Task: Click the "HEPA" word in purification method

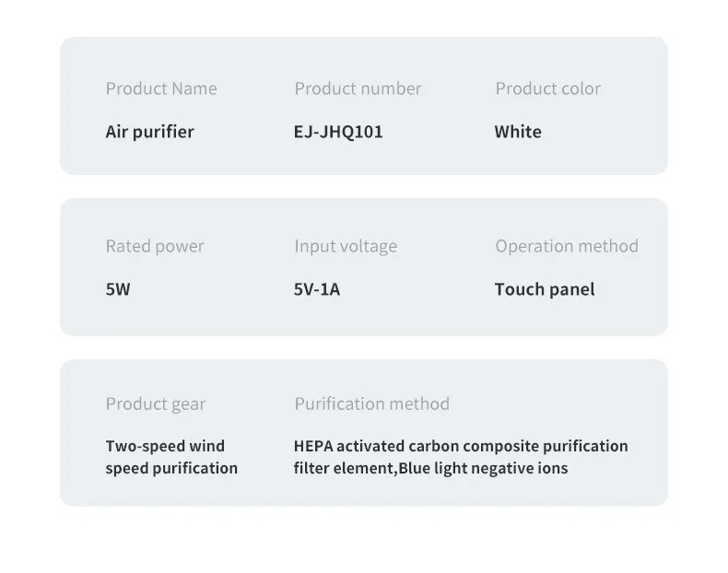Action: point(312,446)
